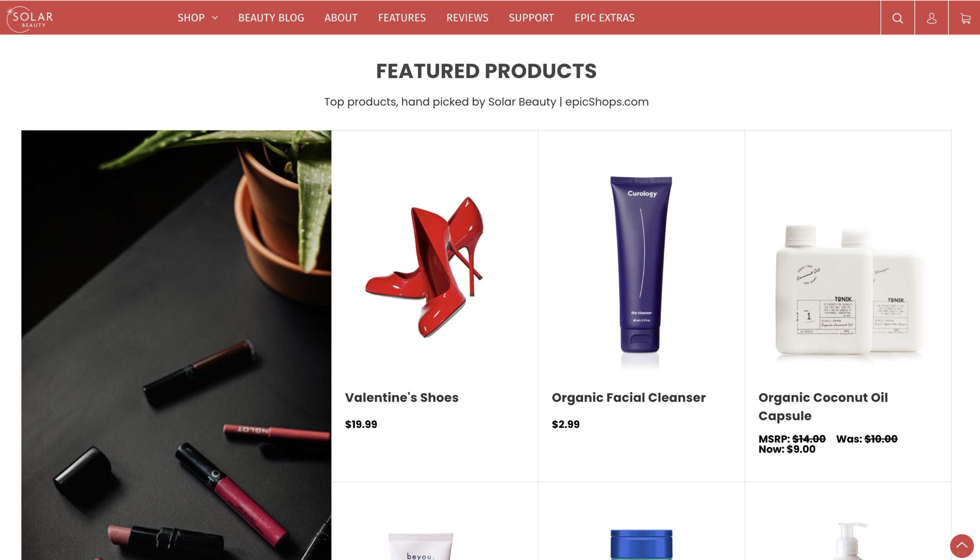Screen dimensions: 980x560
Task: Select the red high heels product image
Action: click(x=424, y=267)
